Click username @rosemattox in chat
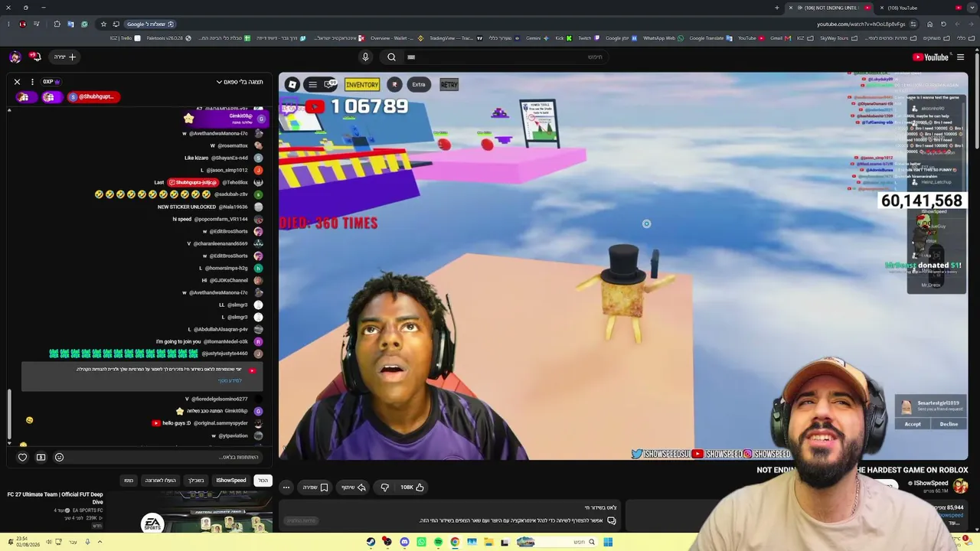 pyautogui.click(x=233, y=145)
